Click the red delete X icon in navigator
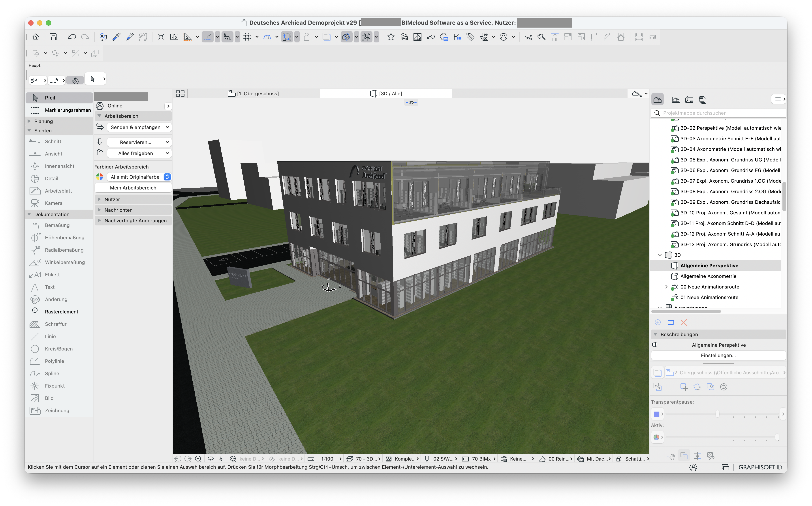Viewport: 812px width, 506px height. coord(684,323)
